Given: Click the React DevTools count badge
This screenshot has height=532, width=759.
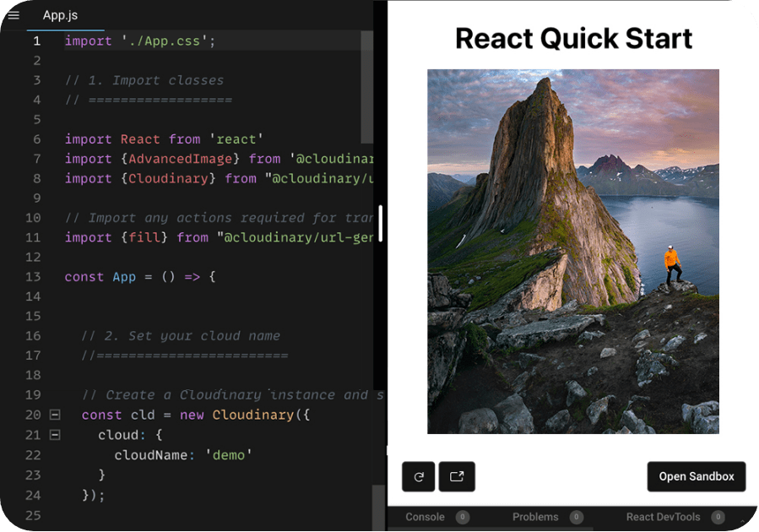Looking at the screenshot, I should [x=717, y=517].
